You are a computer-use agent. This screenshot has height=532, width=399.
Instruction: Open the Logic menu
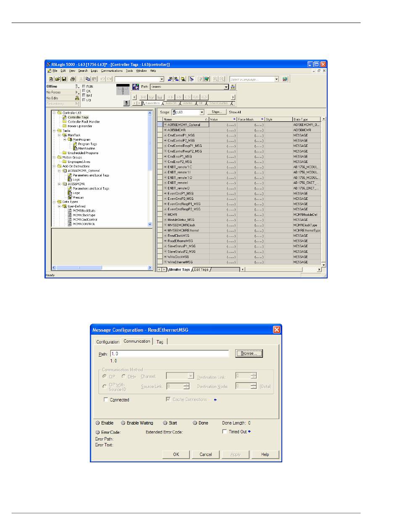pos(94,71)
